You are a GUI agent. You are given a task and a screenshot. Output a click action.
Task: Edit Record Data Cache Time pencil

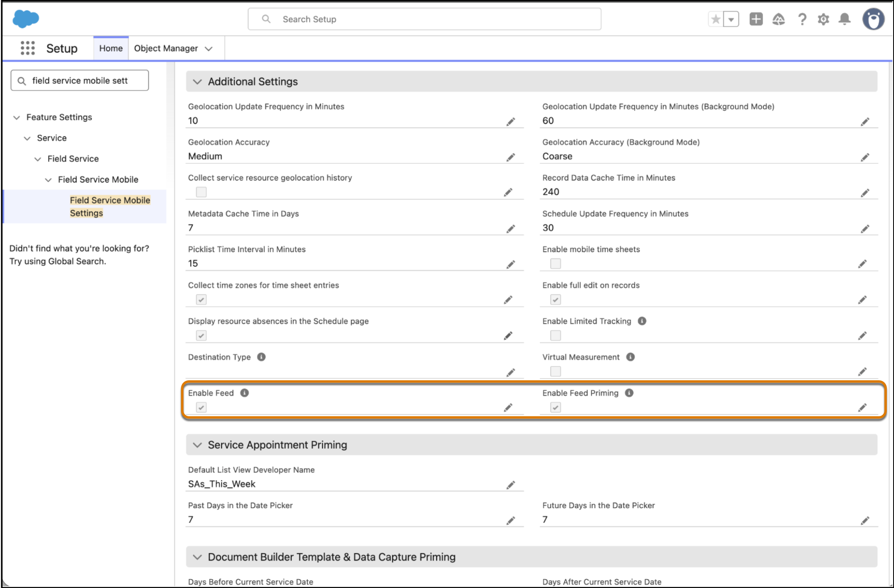865,193
